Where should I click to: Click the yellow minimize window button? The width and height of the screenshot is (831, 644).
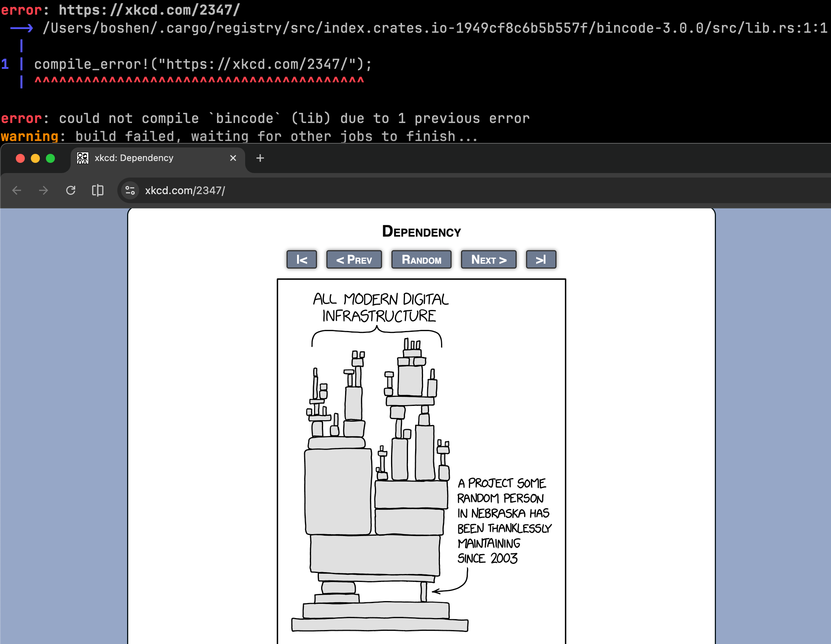[35, 158]
